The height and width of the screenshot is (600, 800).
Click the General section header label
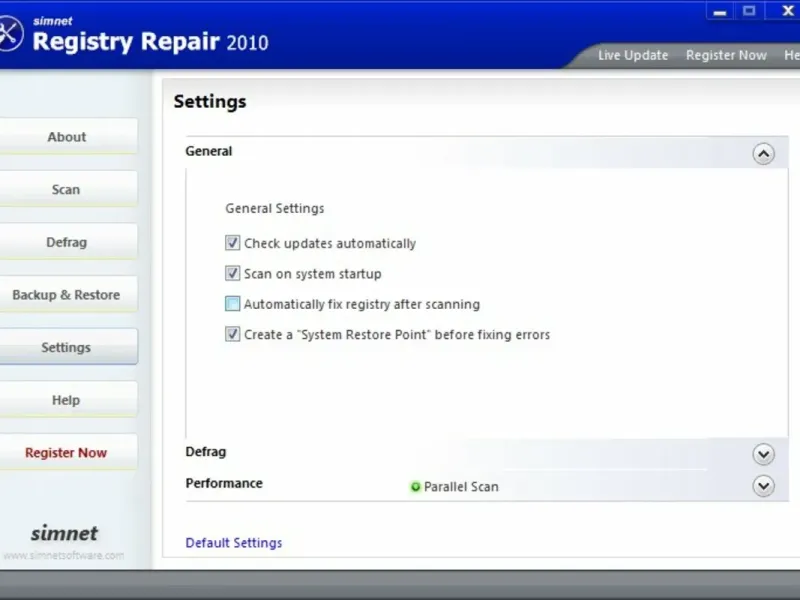tap(209, 151)
